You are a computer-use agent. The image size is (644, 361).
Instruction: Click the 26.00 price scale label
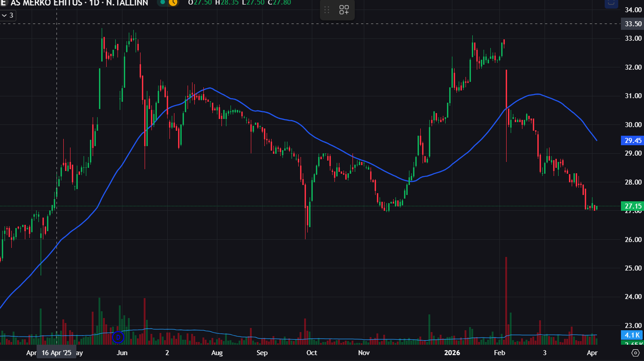(x=633, y=239)
